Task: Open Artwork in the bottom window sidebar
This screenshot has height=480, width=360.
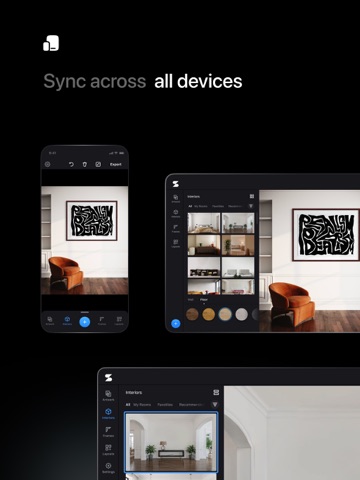Action: click(108, 396)
